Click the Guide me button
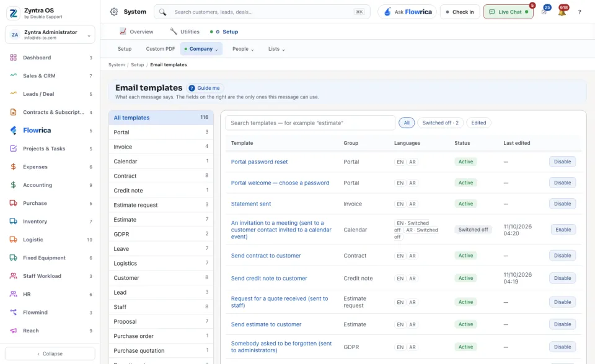 205,88
